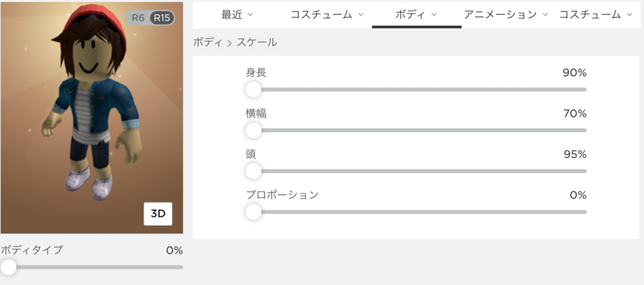Open the アニメーション tab
Screen dimensions: 644x285
(506, 14)
